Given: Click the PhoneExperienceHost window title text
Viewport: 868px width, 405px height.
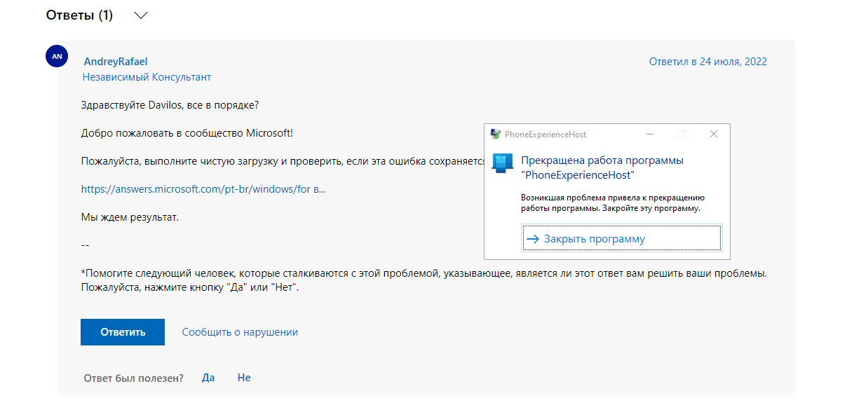Looking at the screenshot, I should (x=545, y=134).
